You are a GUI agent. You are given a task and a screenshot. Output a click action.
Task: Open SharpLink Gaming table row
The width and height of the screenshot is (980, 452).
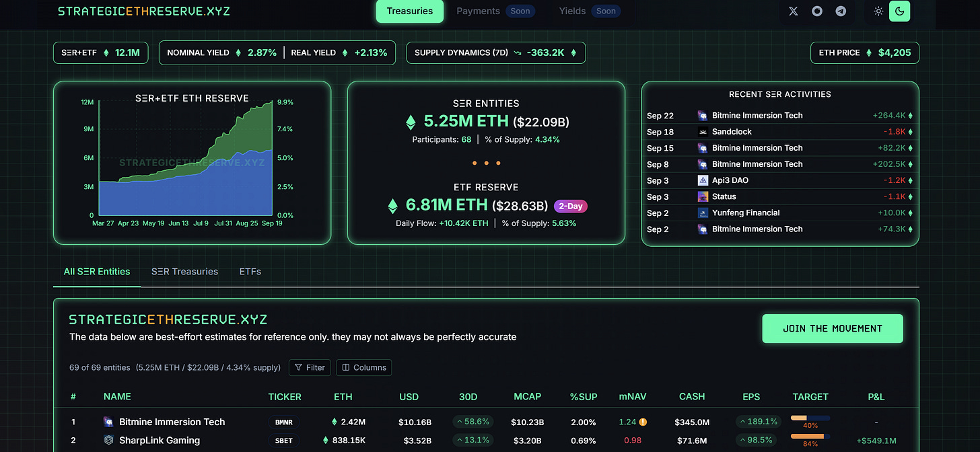click(x=486, y=441)
